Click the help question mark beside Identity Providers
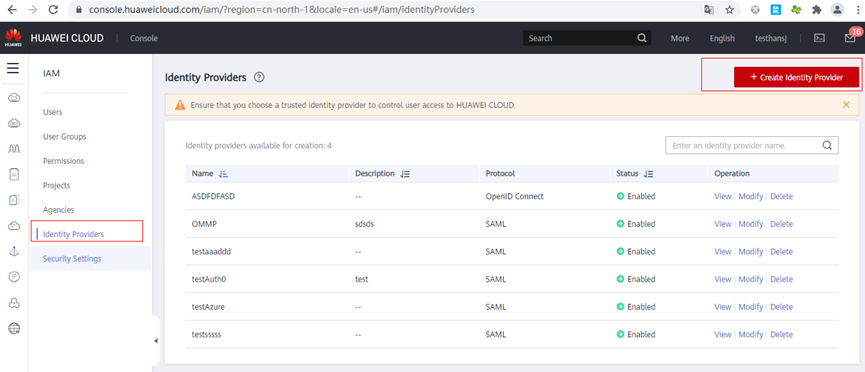Image resolution: width=865 pixels, height=372 pixels. tap(259, 78)
